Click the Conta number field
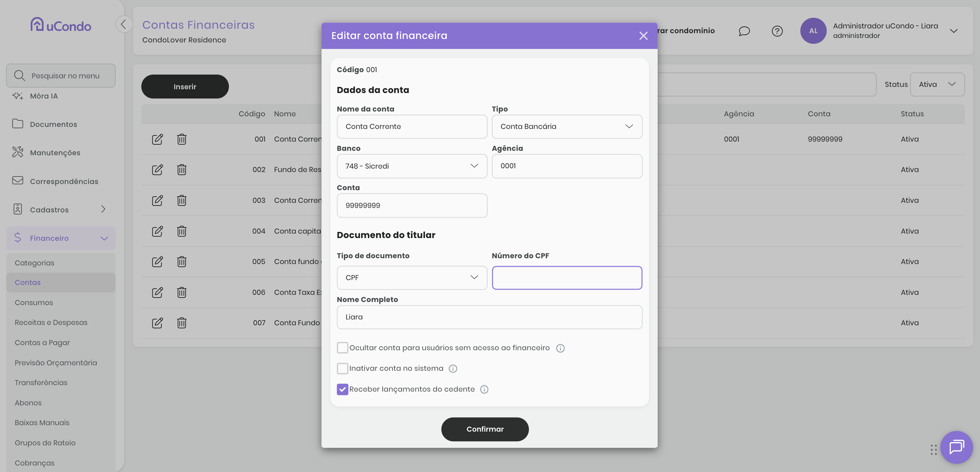 pyautogui.click(x=412, y=206)
